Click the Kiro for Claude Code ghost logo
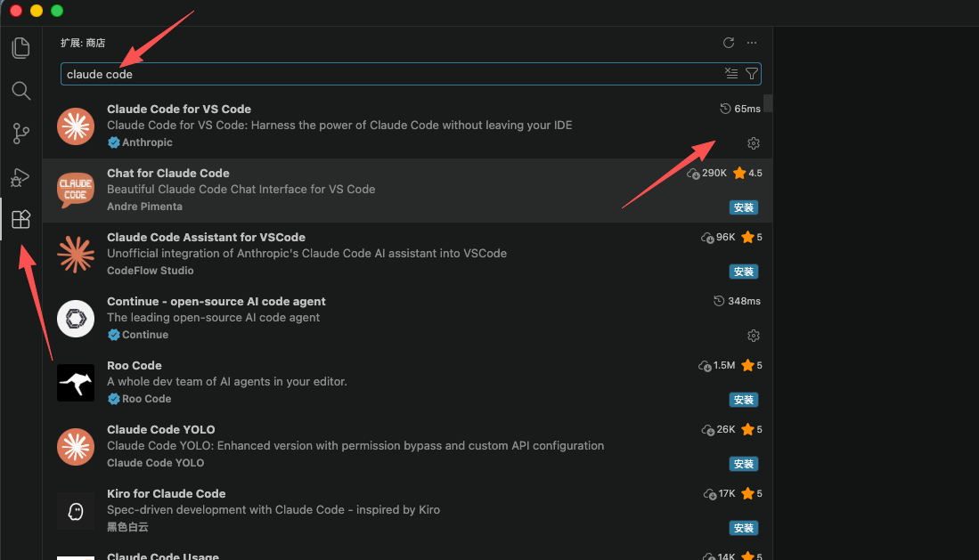 [x=76, y=511]
